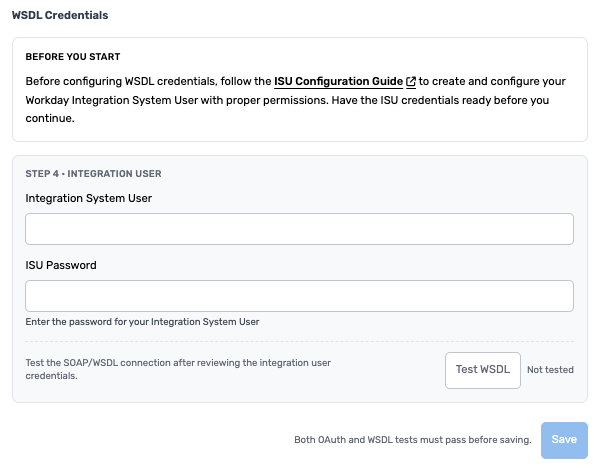Image resolution: width=603 pixels, height=473 pixels.
Task: Click the 'Integration System User' field label
Action: [89, 198]
